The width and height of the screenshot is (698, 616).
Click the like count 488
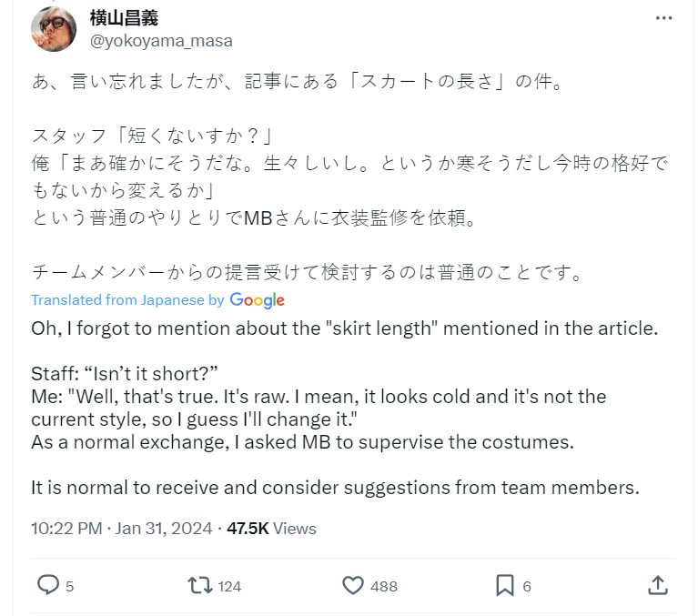pyautogui.click(x=384, y=586)
